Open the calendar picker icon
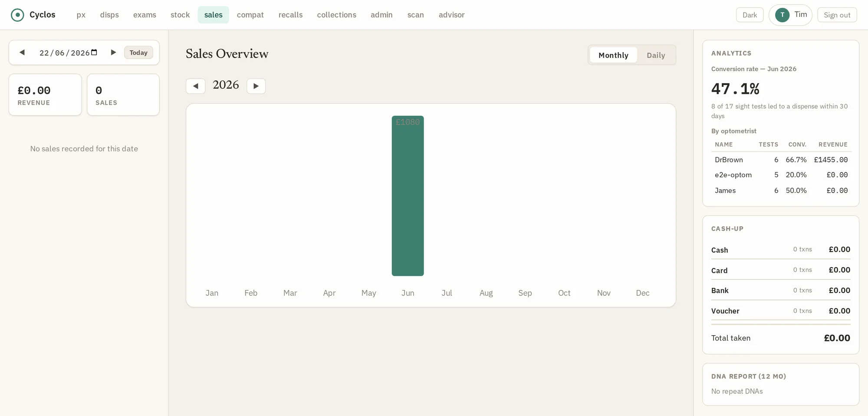The height and width of the screenshot is (416, 868). [x=94, y=53]
